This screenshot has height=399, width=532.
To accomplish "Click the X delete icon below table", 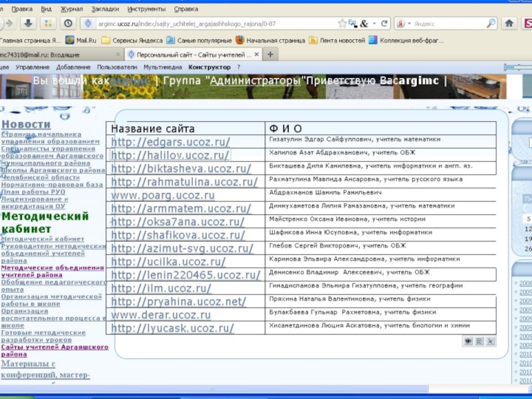I will [x=490, y=341].
